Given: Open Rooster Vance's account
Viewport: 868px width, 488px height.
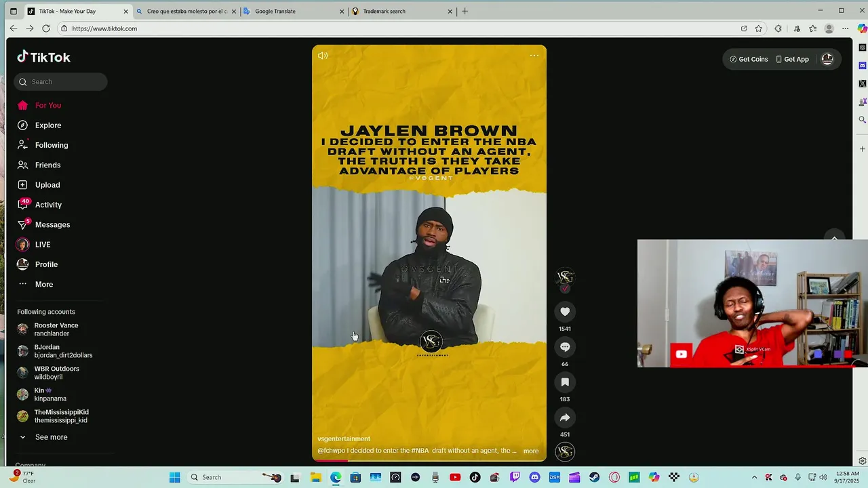Looking at the screenshot, I should pos(56,329).
